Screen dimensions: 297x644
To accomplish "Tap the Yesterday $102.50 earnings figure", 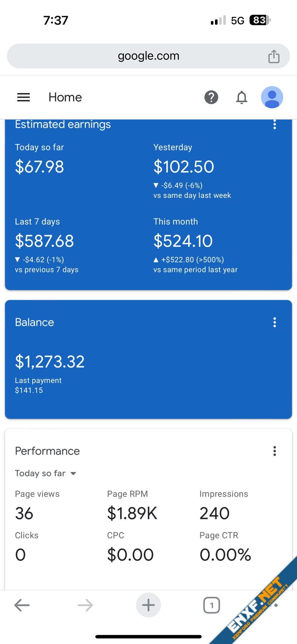I will click(184, 167).
